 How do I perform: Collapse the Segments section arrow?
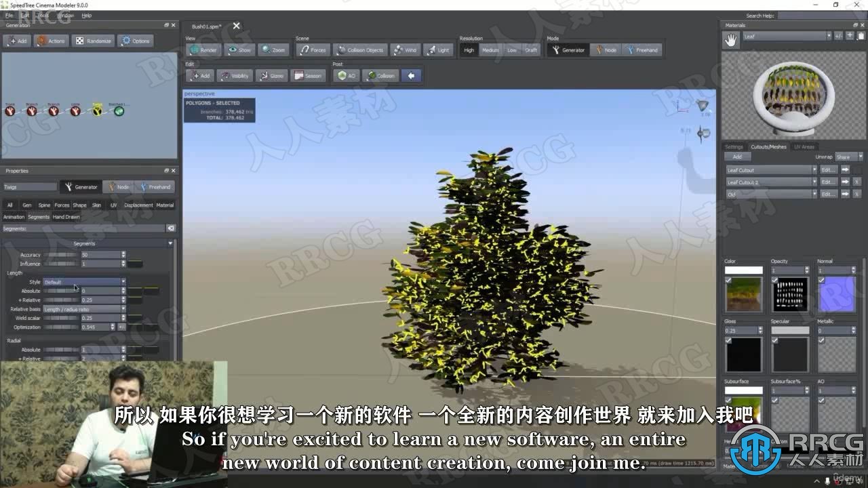170,243
